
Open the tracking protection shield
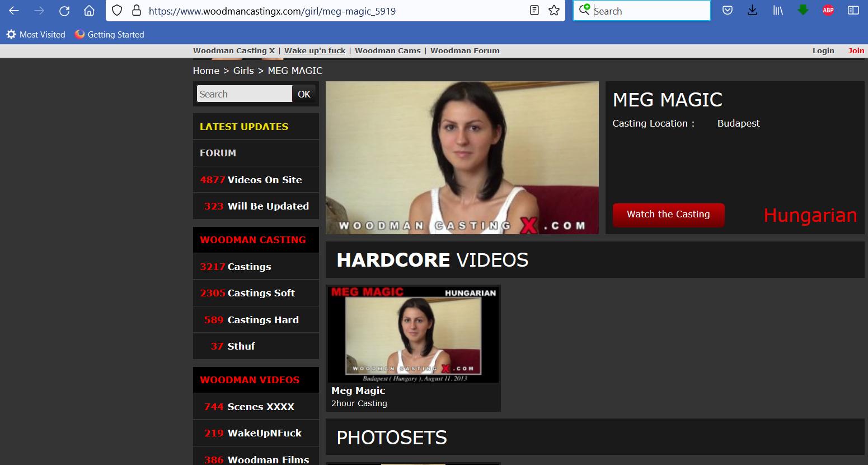pos(117,11)
